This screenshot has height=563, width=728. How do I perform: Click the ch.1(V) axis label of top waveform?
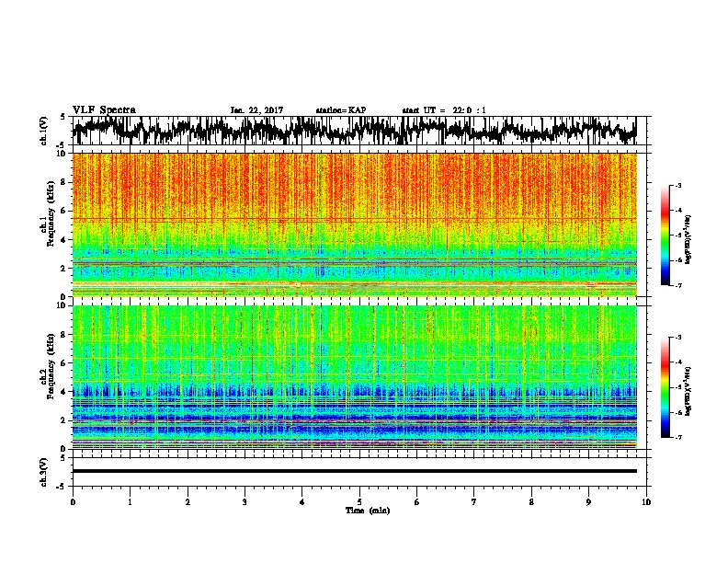click(44, 131)
